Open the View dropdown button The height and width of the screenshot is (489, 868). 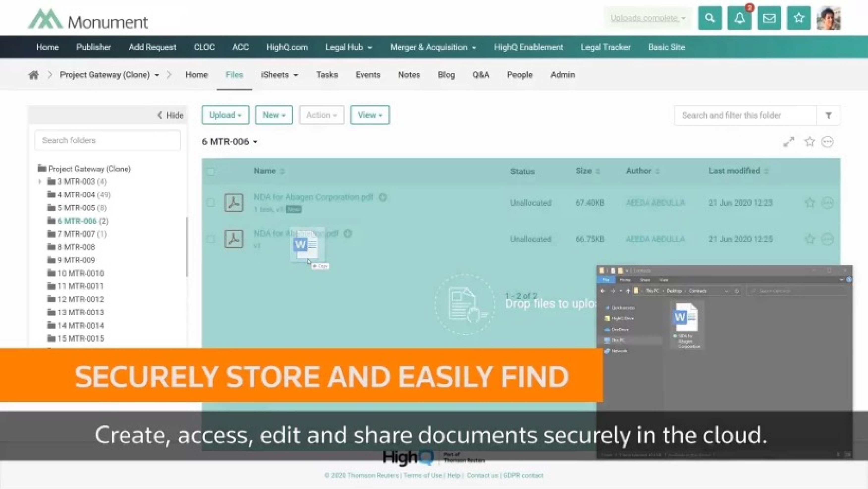click(370, 115)
